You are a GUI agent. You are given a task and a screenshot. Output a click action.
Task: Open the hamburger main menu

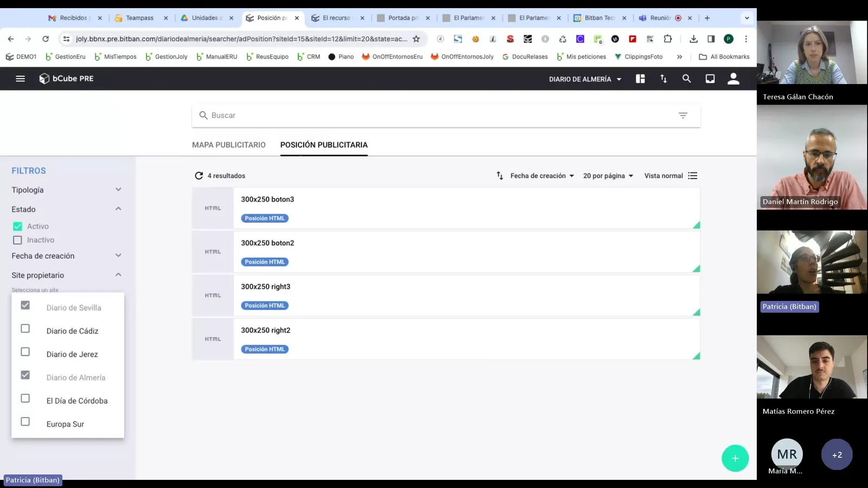20,79
